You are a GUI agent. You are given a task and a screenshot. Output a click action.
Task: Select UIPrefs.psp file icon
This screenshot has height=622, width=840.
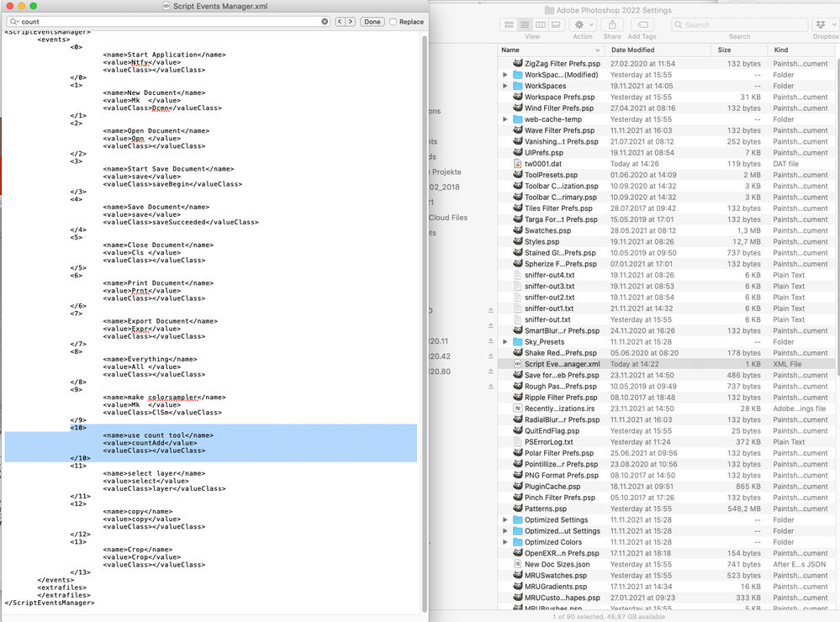tap(517, 153)
